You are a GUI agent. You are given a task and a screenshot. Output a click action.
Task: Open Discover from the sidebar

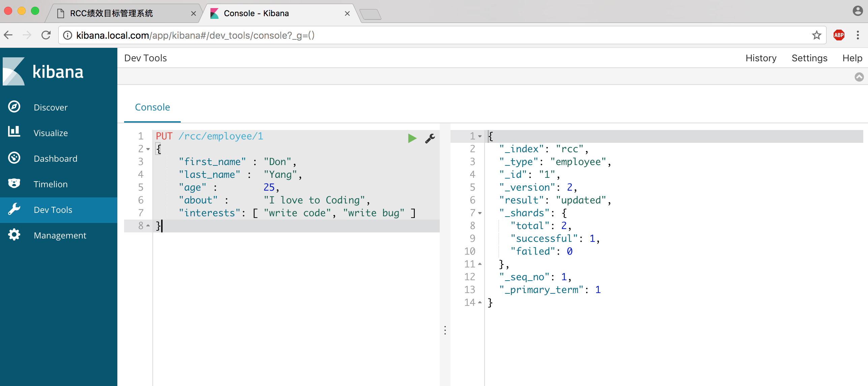[51, 107]
